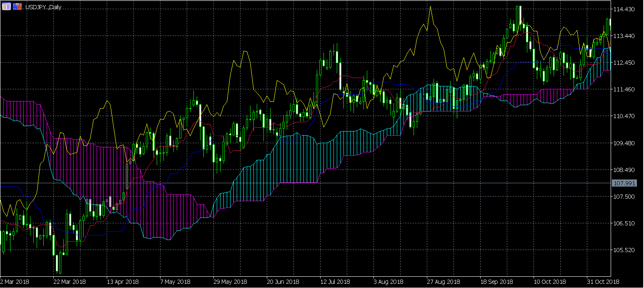The height and width of the screenshot is (288, 644).
Task: Click the 7 May 2018 date label
Action: tap(175, 282)
